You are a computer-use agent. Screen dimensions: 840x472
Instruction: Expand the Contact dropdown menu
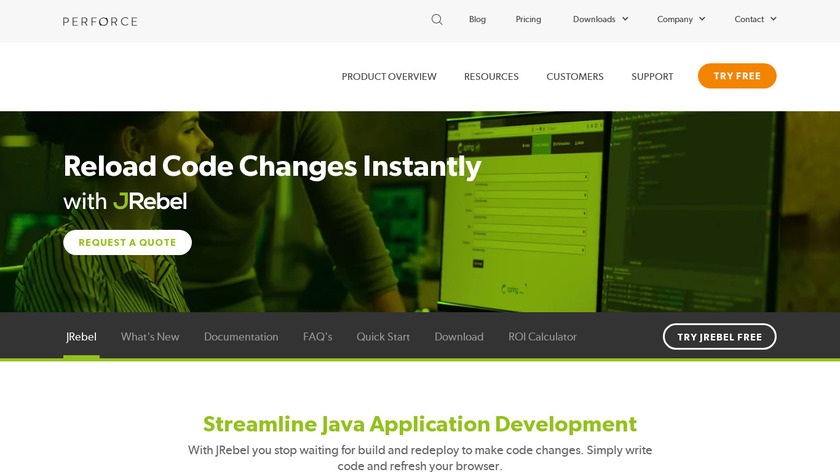pos(755,19)
